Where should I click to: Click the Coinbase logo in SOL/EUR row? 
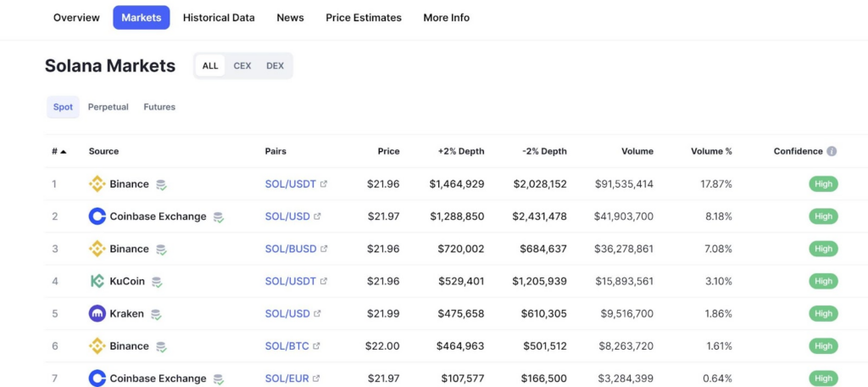tap(97, 379)
